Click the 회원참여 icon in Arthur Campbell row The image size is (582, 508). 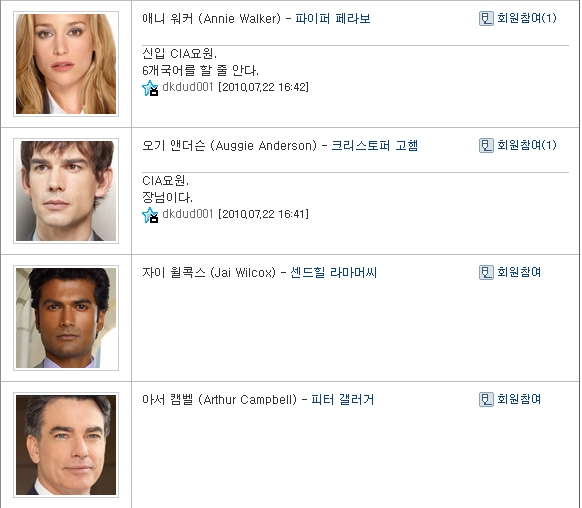point(486,400)
